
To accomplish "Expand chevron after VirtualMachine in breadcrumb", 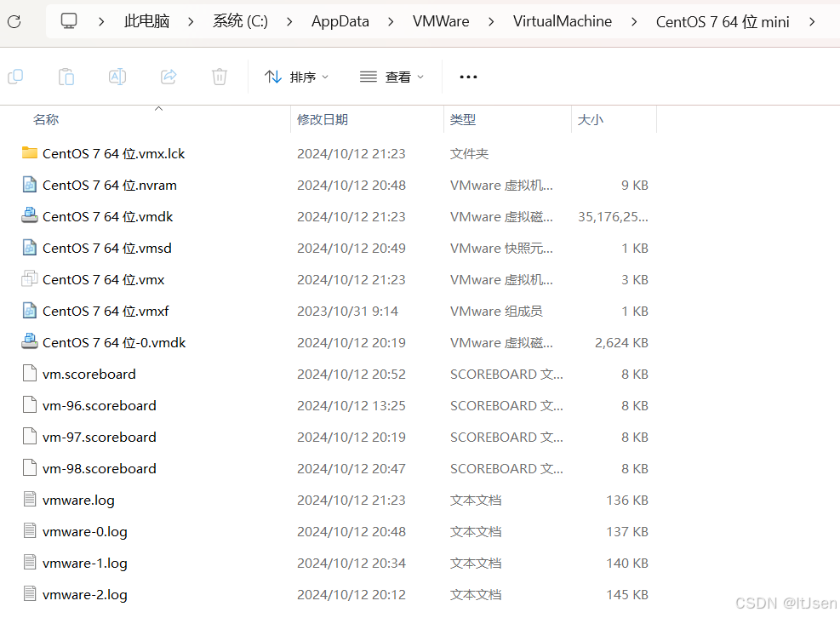I will tap(634, 21).
